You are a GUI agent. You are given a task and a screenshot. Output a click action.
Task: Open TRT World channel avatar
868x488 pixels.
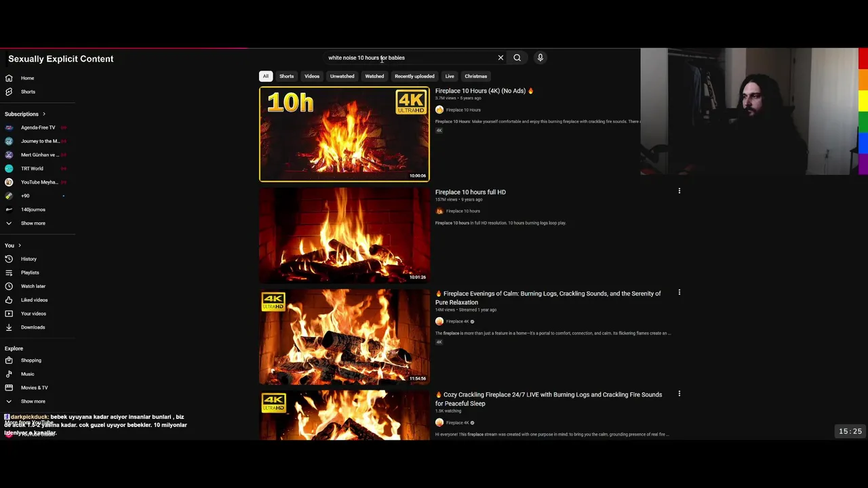click(9, 168)
